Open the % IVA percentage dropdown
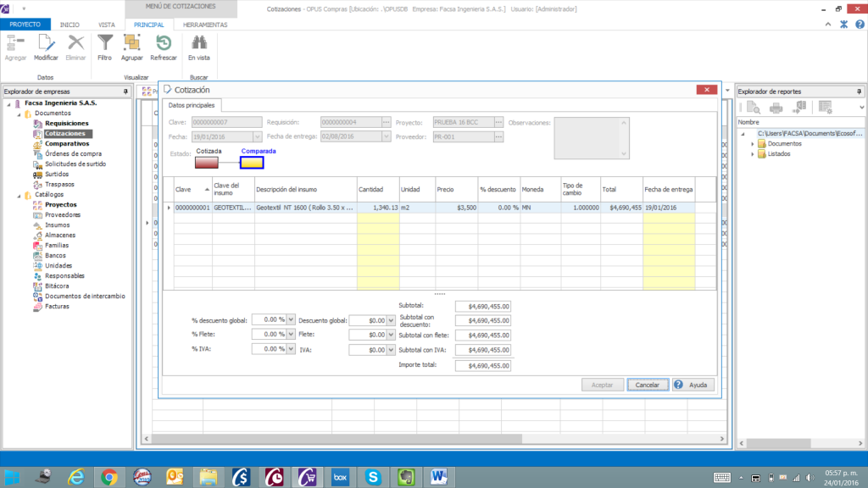The image size is (868, 488). pos(292,349)
